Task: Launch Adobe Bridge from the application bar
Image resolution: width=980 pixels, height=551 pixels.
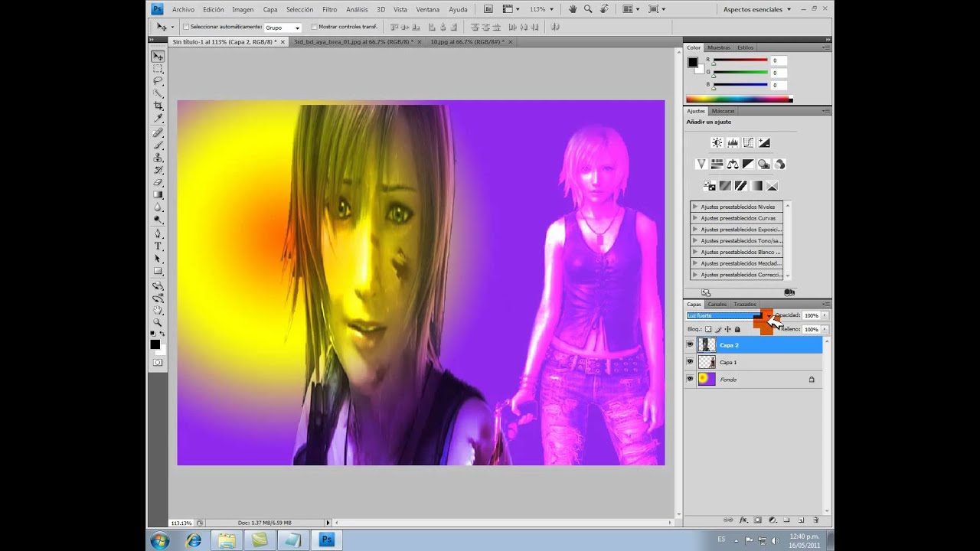Action: click(488, 9)
